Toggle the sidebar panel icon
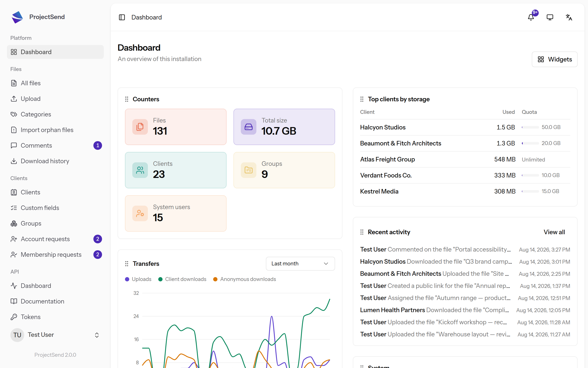The width and height of the screenshot is (588, 368). click(x=122, y=17)
